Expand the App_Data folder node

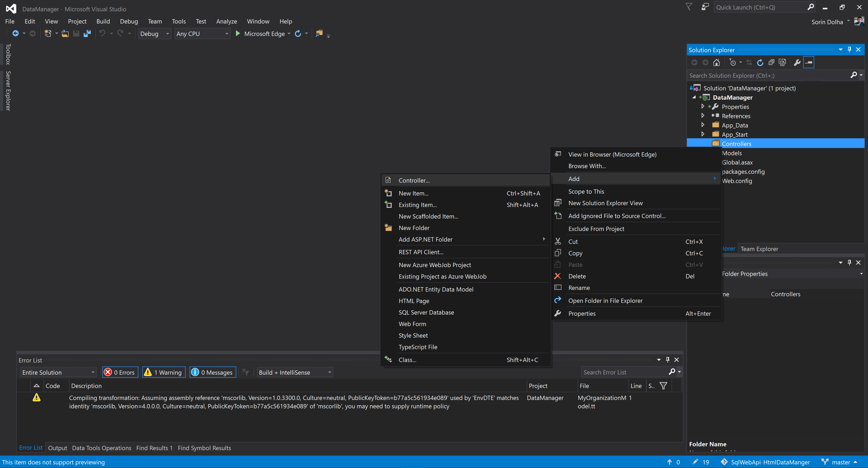[x=703, y=125]
